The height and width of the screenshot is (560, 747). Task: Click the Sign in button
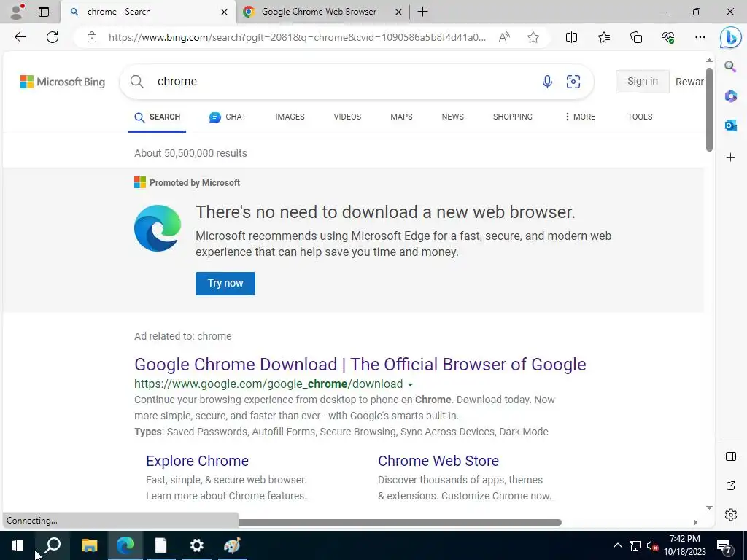[x=642, y=82]
